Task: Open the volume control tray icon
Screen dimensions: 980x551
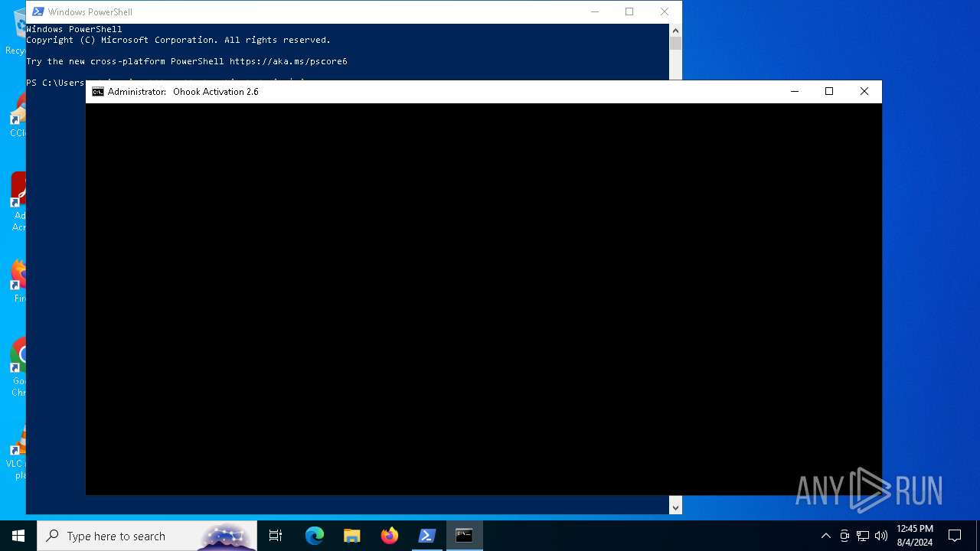Action: point(881,536)
